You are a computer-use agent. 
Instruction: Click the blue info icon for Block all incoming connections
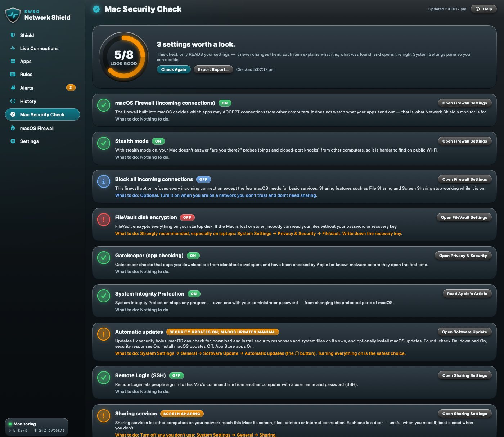(104, 181)
